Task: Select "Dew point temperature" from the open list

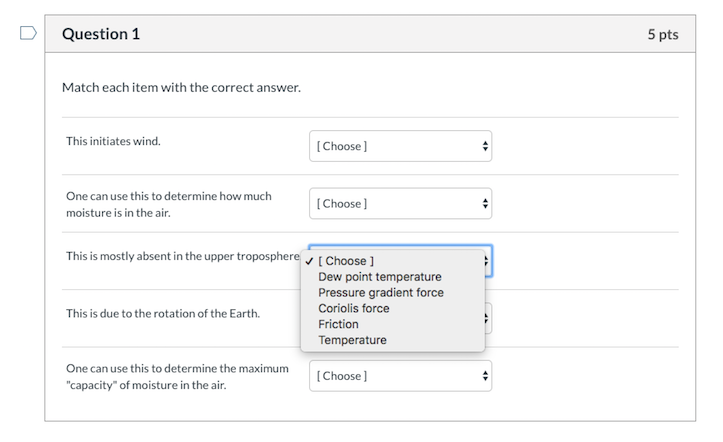Action: click(x=392, y=277)
